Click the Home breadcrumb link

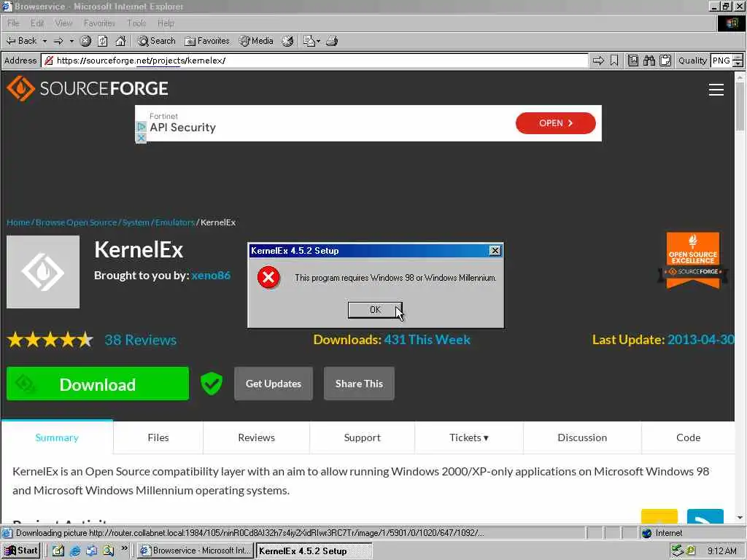(x=18, y=222)
